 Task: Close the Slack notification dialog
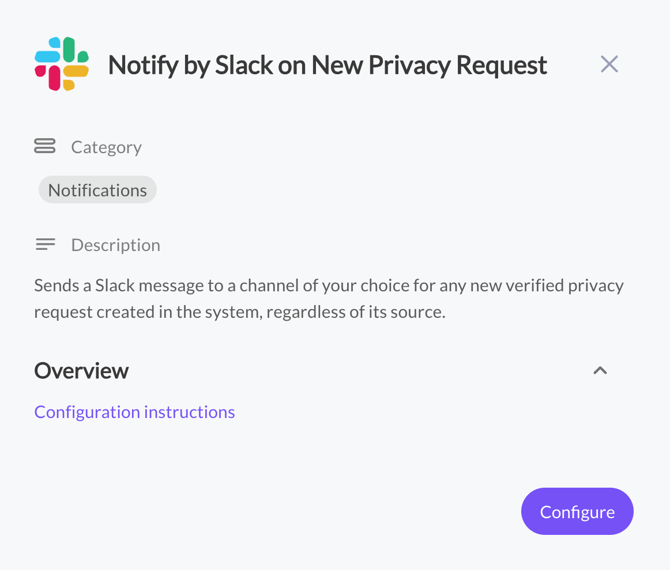click(x=609, y=64)
